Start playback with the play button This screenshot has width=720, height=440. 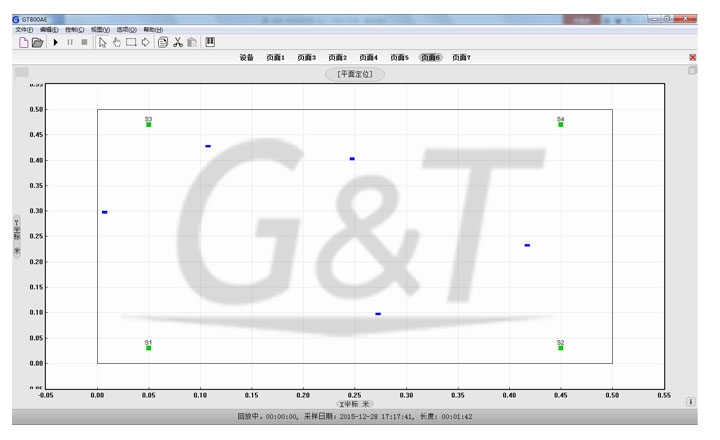coord(56,42)
